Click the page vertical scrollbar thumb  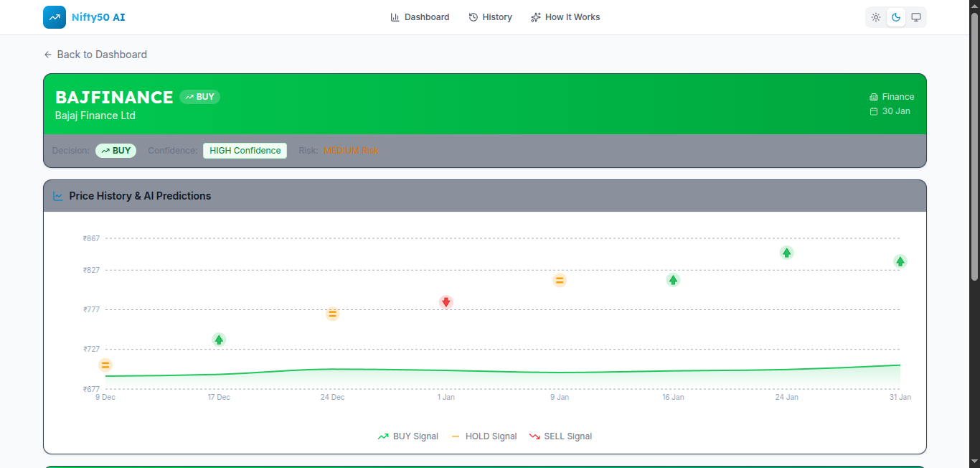coord(974,144)
